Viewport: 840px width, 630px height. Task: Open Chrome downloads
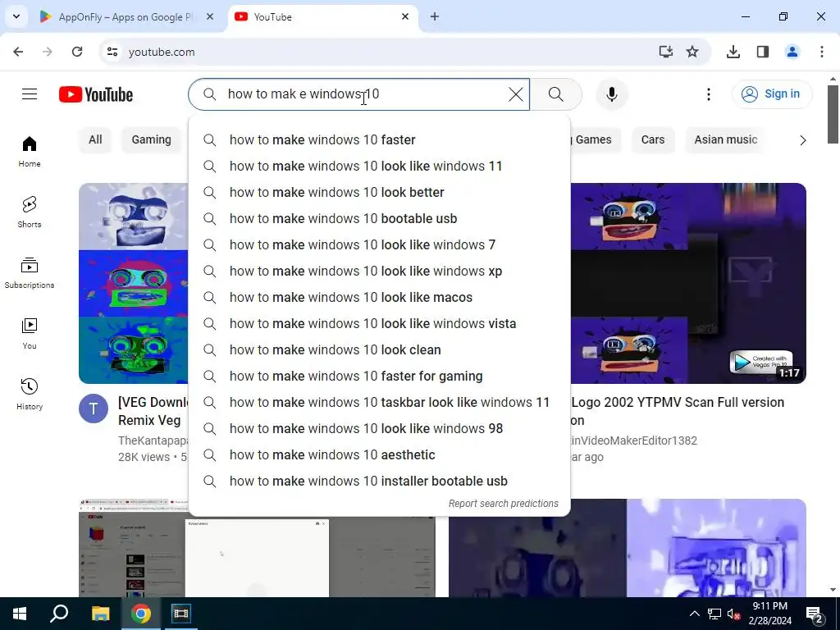733,52
